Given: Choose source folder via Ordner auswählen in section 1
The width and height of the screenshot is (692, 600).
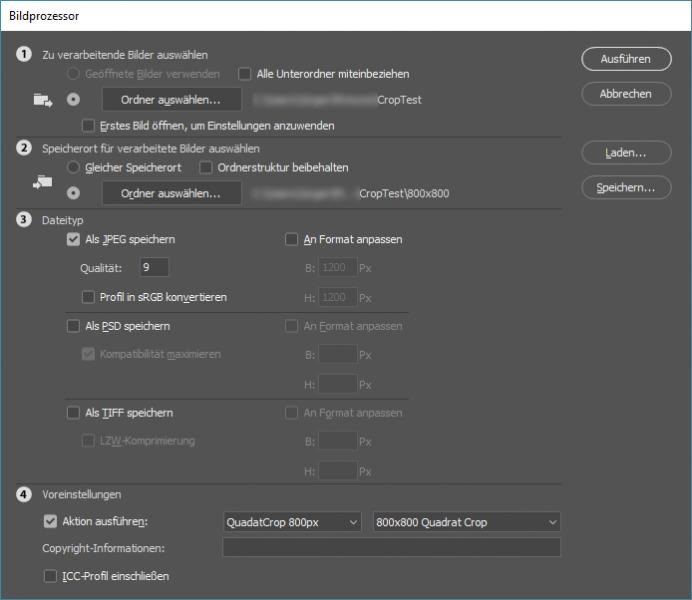Looking at the screenshot, I should point(171,100).
